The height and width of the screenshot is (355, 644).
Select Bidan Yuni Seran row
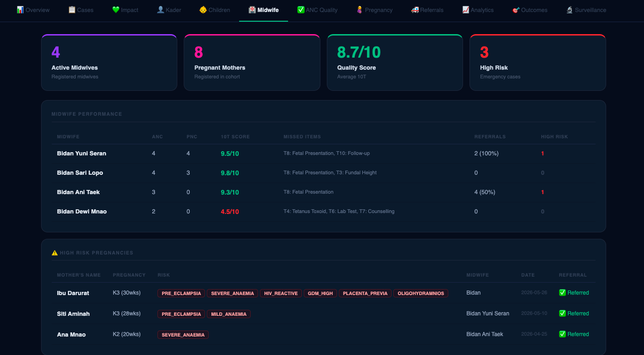[x=323, y=154]
